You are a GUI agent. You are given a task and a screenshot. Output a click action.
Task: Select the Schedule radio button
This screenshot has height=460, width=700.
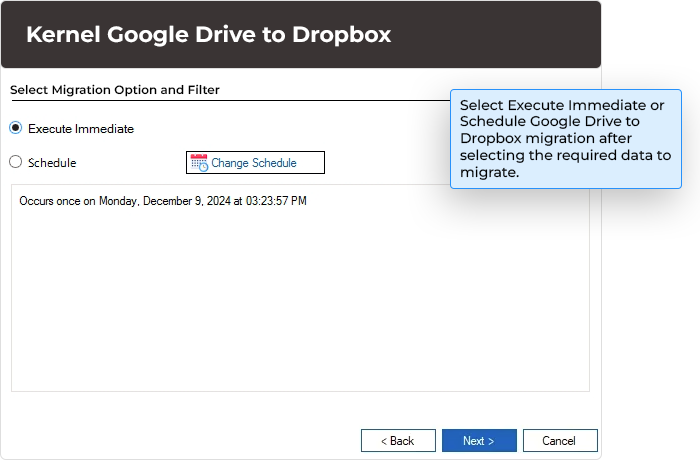click(16, 162)
